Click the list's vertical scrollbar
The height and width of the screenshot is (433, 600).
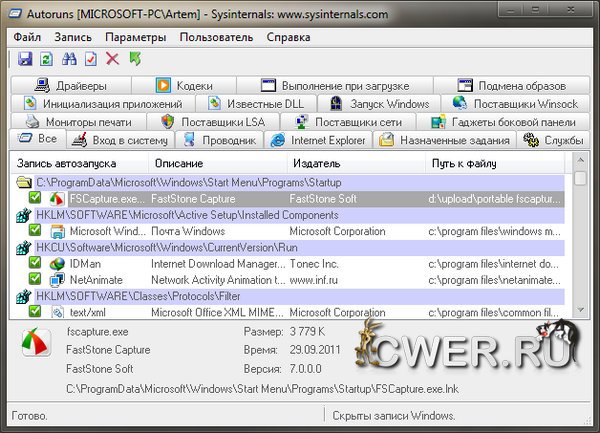point(581,250)
